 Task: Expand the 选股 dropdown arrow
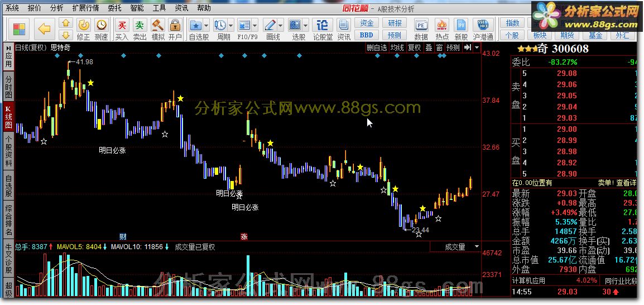[x=305, y=26]
